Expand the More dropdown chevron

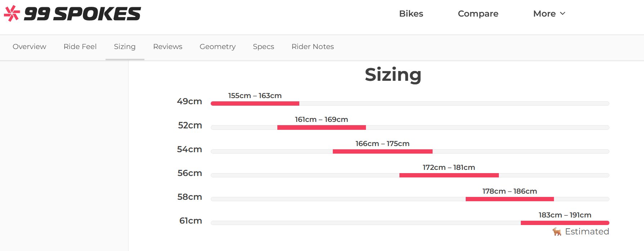(563, 13)
